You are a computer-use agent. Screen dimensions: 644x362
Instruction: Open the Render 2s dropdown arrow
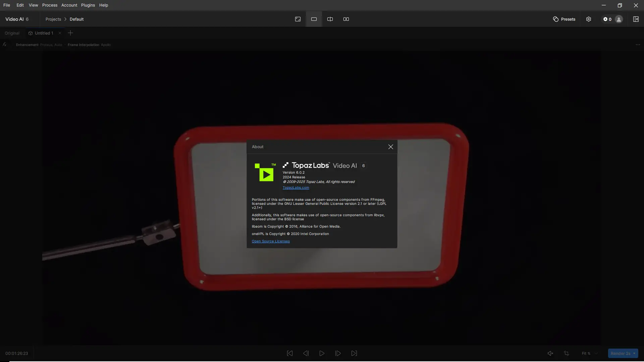(x=634, y=353)
